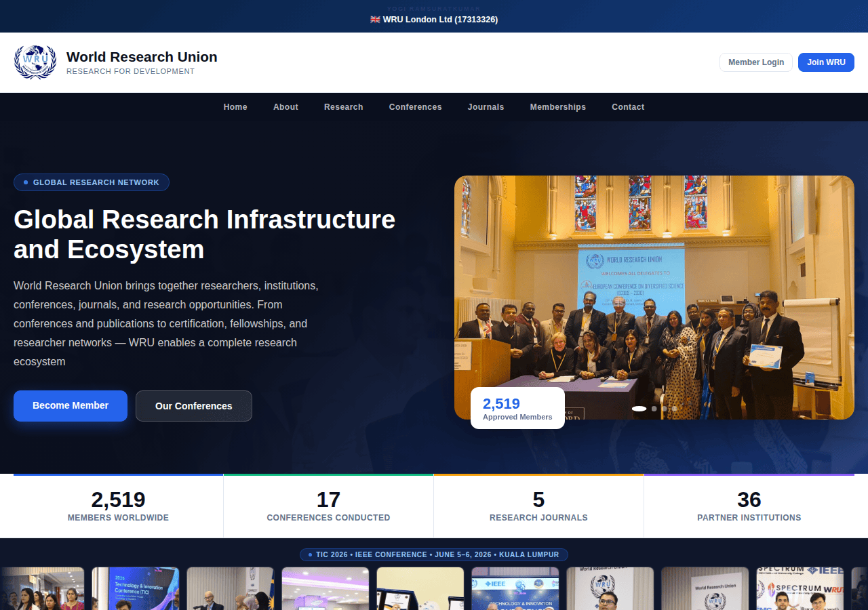Click the Global Research Infrastructure and Ecosystem heading

pyautogui.click(x=204, y=235)
